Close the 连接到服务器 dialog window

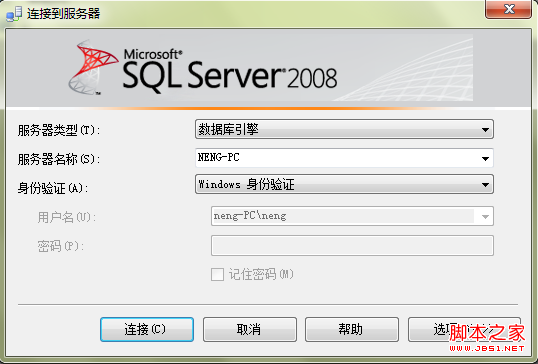pyautogui.click(x=508, y=9)
